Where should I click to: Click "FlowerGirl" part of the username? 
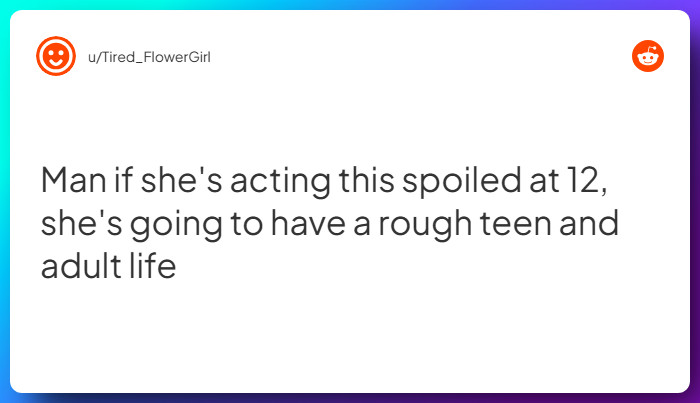click(x=177, y=57)
